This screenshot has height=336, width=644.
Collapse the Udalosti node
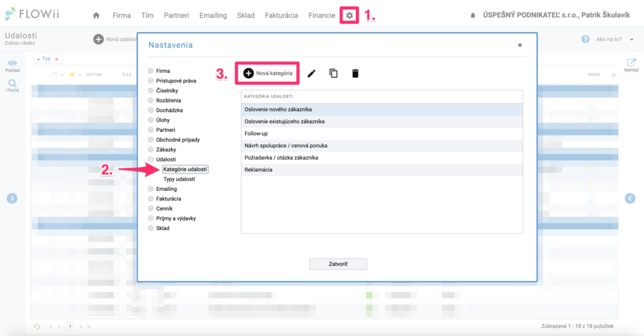(x=151, y=160)
